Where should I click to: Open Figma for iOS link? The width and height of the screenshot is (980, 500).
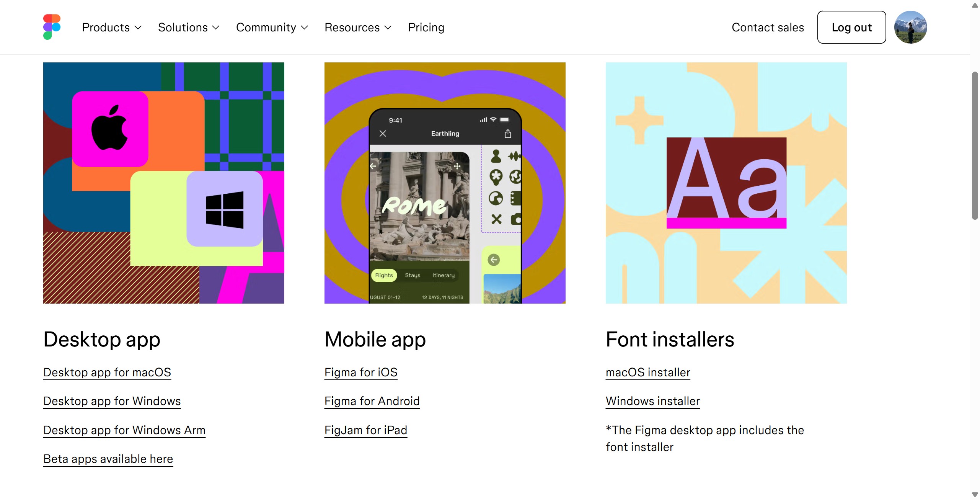pyautogui.click(x=361, y=373)
